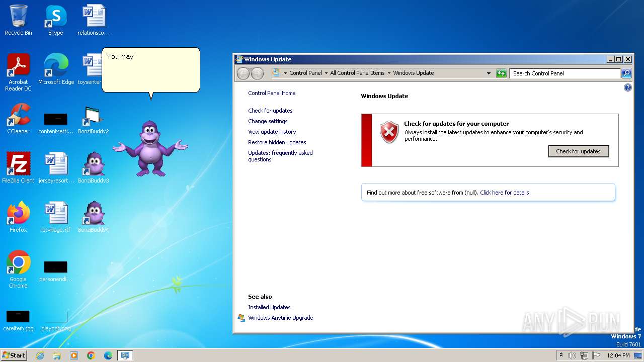Click the Windows Update title bar icon

pos(239,59)
